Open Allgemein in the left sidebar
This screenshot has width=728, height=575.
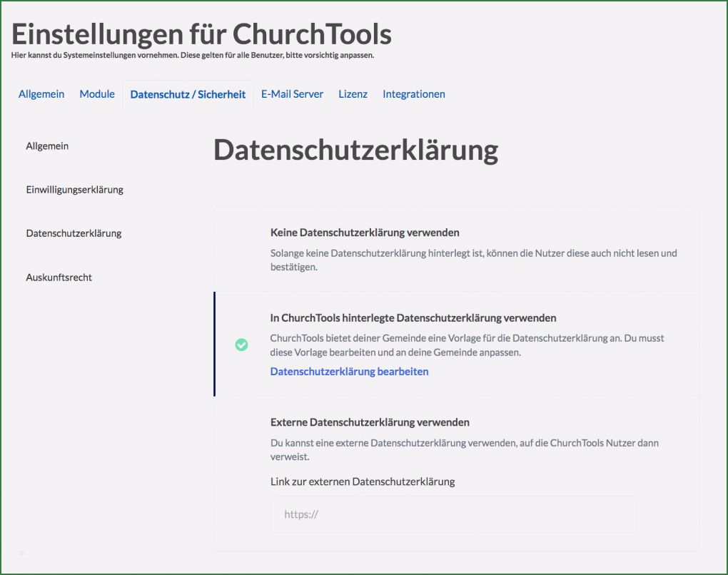tap(47, 146)
